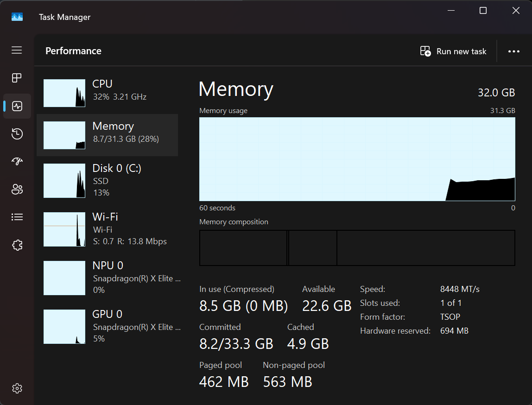532x405 pixels.
Task: Open the three-dot more options menu
Action: click(513, 51)
